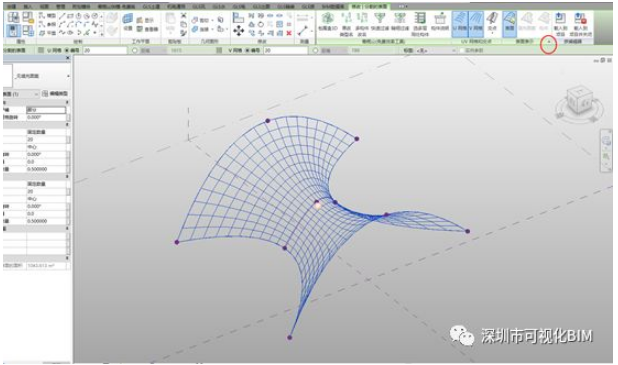Toggle the checkbox right of level dropdown
Viewport: 618px width, 365px height.
click(462, 50)
